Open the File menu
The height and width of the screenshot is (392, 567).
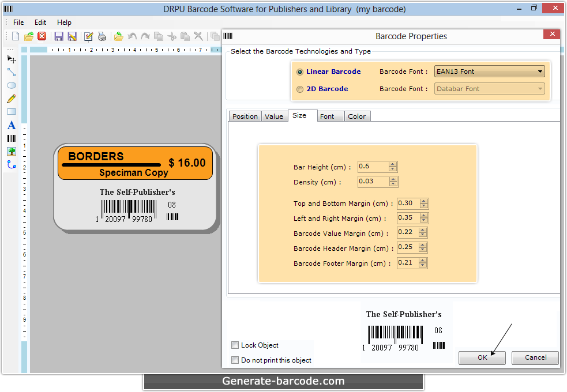pyautogui.click(x=18, y=22)
